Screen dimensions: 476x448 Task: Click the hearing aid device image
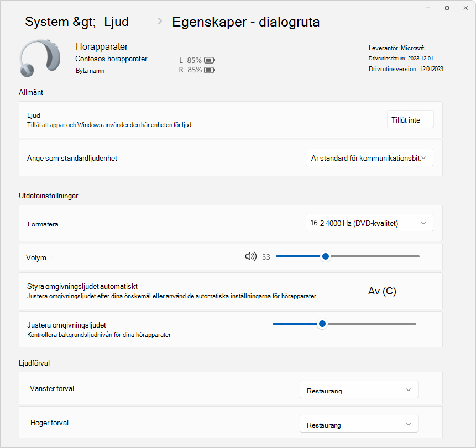click(40, 58)
